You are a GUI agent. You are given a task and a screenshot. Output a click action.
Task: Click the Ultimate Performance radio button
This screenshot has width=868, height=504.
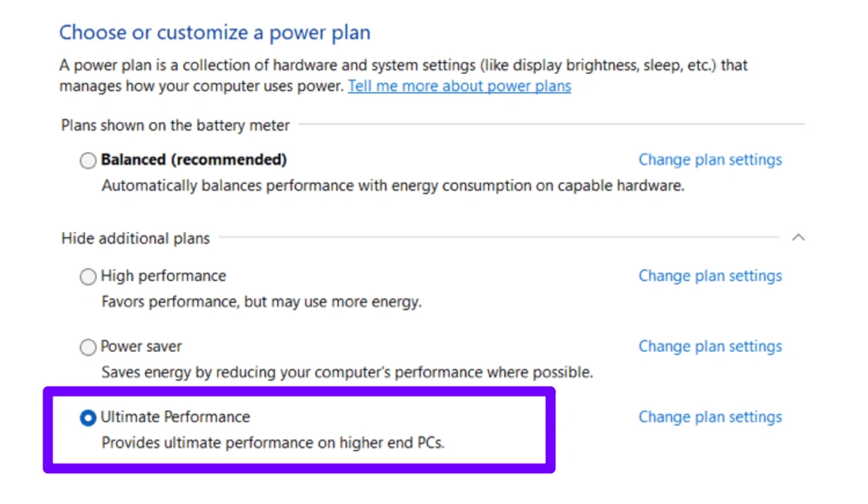88,418
